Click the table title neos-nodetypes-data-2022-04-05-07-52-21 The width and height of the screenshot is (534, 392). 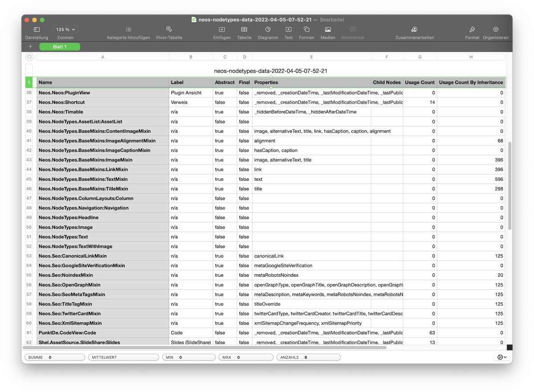[x=271, y=71]
